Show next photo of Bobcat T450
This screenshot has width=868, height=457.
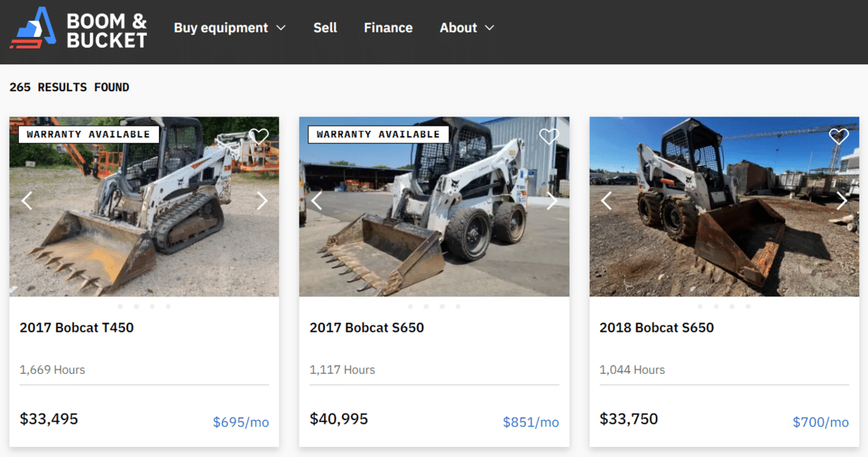[262, 201]
